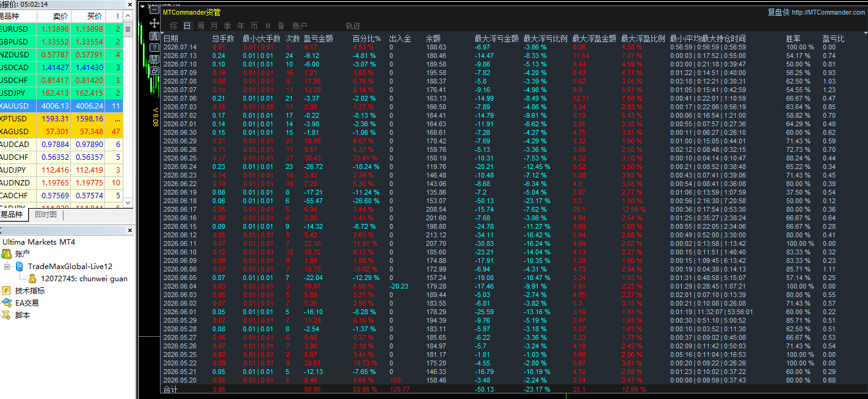Click the 复盘侠 link text
Image resolution: width=868 pixels, height=399 pixels.
point(778,12)
